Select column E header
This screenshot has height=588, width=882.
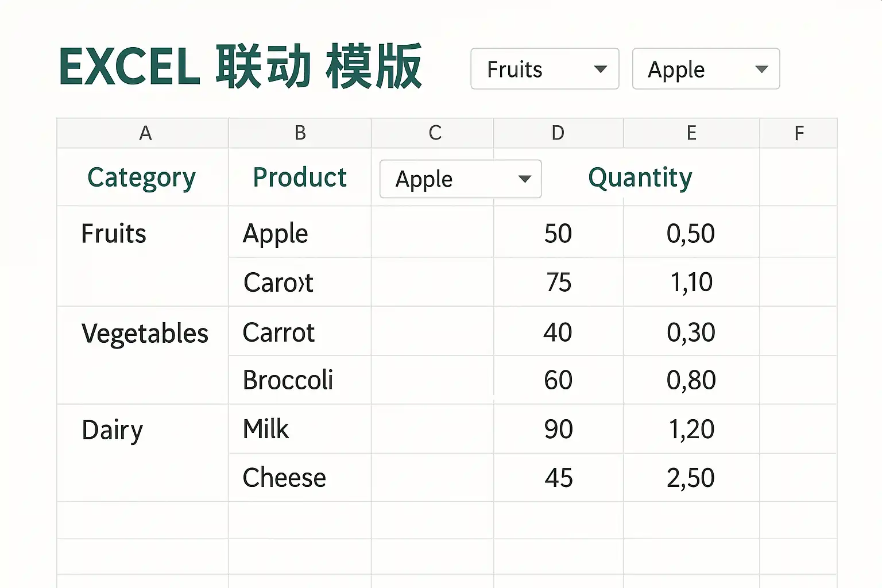[x=691, y=133]
